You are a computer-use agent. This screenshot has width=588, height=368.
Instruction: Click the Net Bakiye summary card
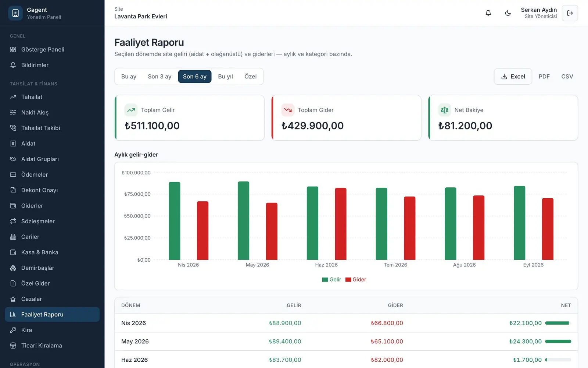[x=503, y=118]
